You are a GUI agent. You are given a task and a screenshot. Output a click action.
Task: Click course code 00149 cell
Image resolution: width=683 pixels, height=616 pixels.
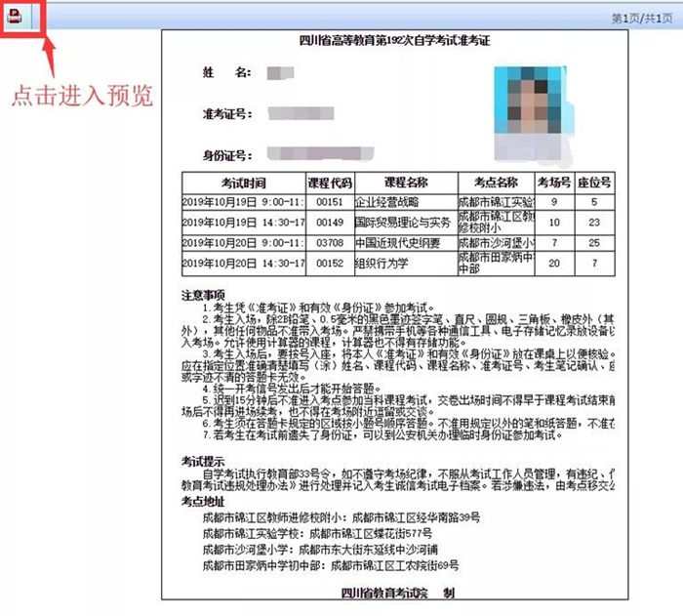[330, 223]
